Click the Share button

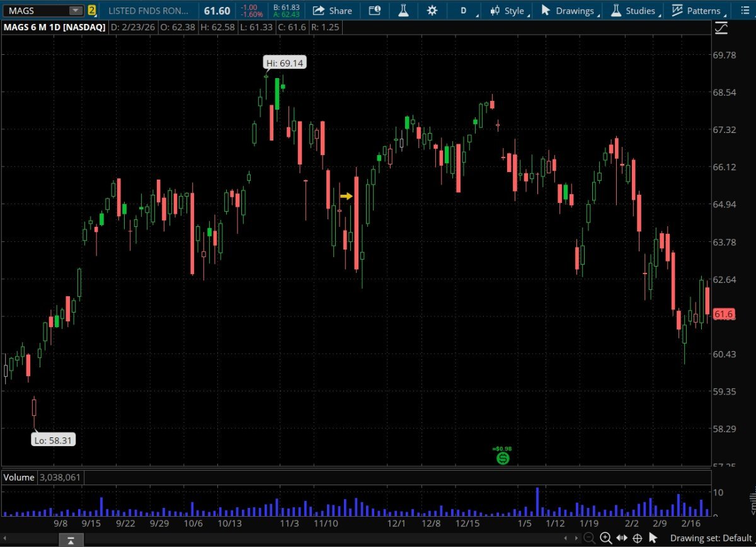[x=333, y=11]
